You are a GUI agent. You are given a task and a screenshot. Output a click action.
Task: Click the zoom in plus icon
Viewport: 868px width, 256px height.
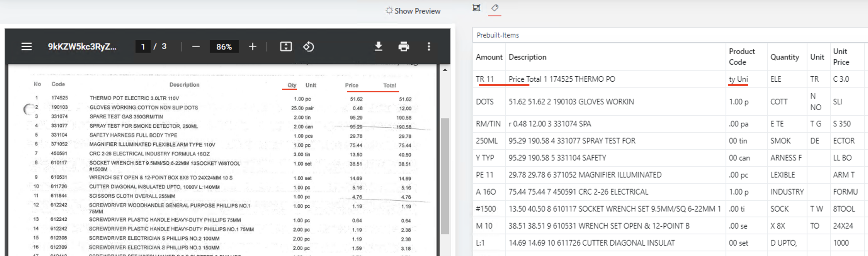(252, 47)
